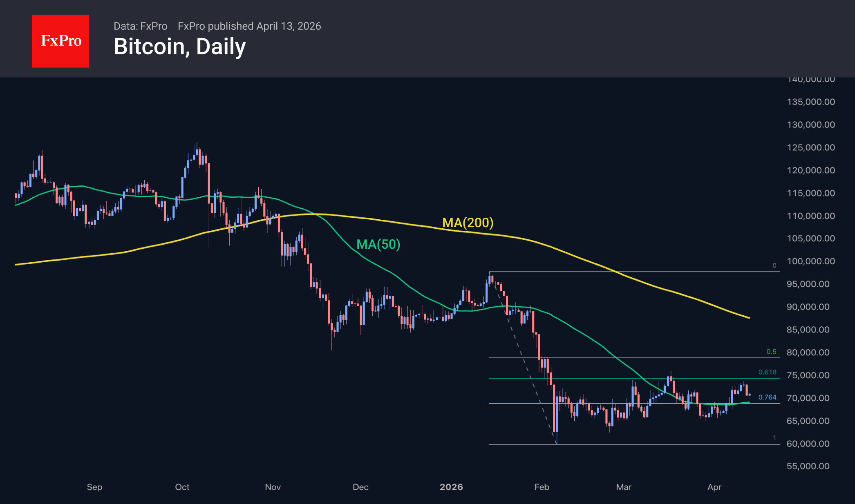Click the Nov label on time axis

pos(273,487)
